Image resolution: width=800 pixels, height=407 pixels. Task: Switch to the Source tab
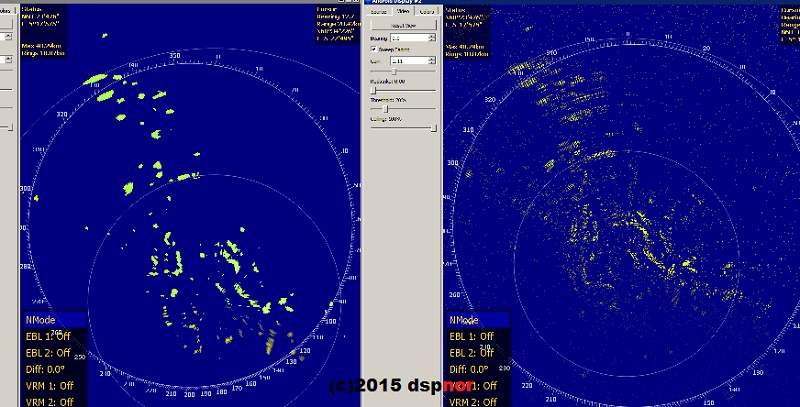coord(381,12)
